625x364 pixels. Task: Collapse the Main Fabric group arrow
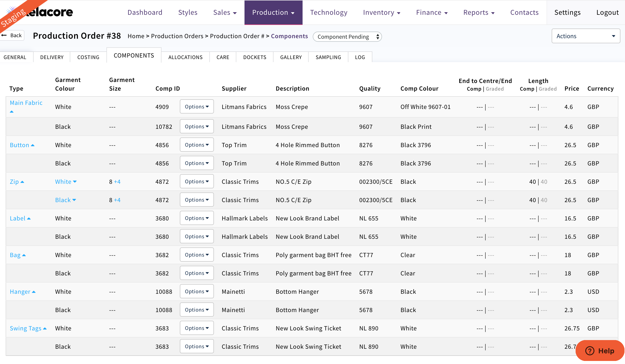tap(12, 111)
